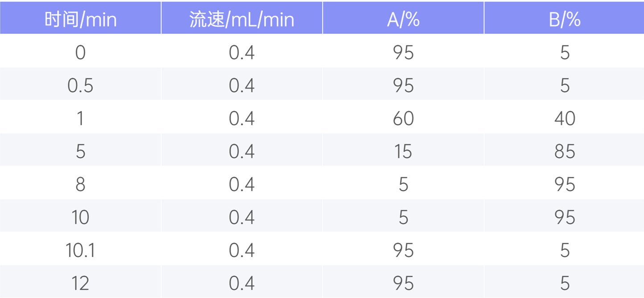The height and width of the screenshot is (298, 644).
Task: Click the A/% column header
Action: click(403, 20)
